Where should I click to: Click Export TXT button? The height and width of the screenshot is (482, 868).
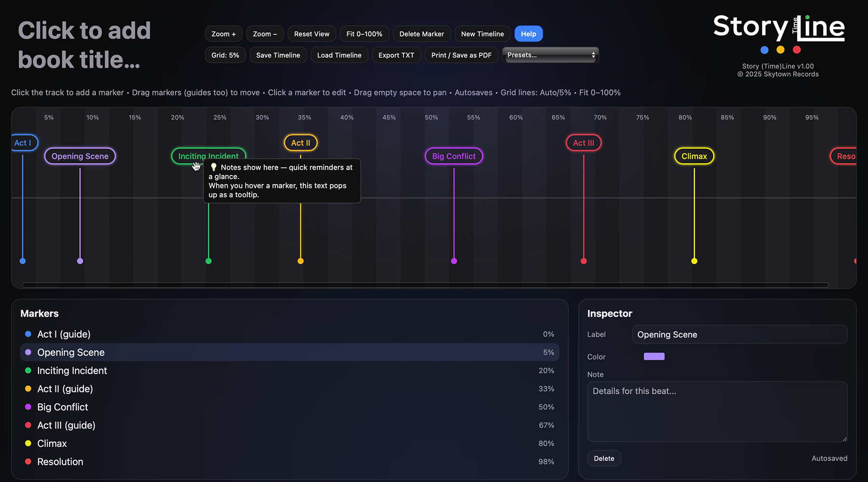[x=396, y=55]
